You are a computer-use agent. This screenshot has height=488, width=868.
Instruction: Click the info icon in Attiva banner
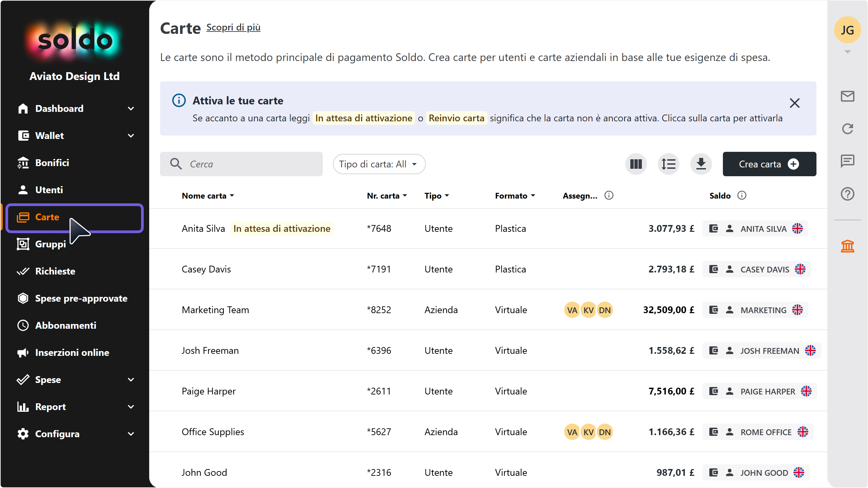pos(179,101)
